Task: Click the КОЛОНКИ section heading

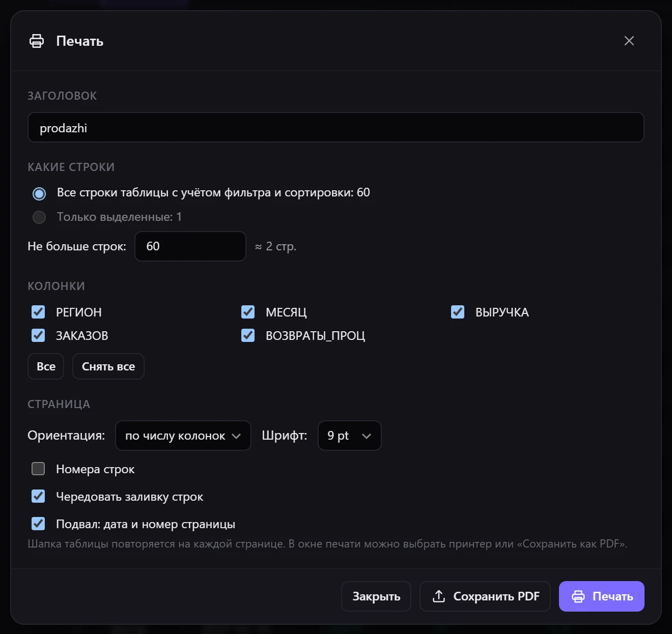Action: pyautogui.click(x=56, y=286)
